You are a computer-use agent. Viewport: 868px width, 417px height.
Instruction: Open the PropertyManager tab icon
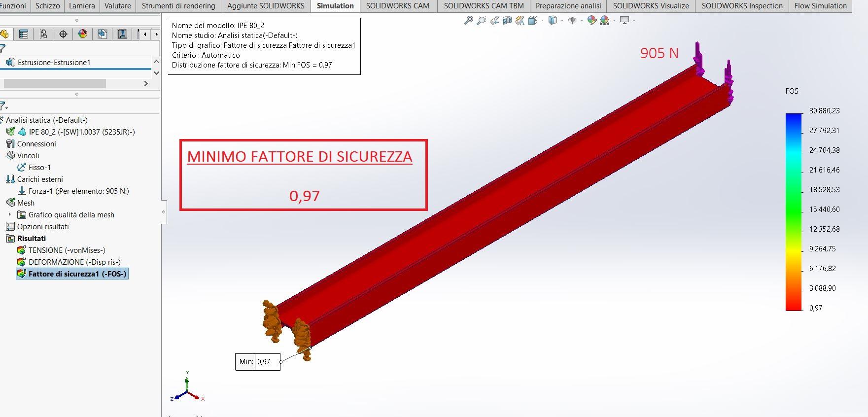click(23, 34)
